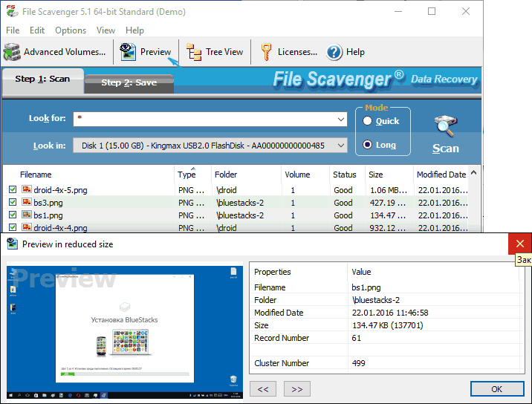
Task: Click the Help question mark icon
Action: click(334, 52)
